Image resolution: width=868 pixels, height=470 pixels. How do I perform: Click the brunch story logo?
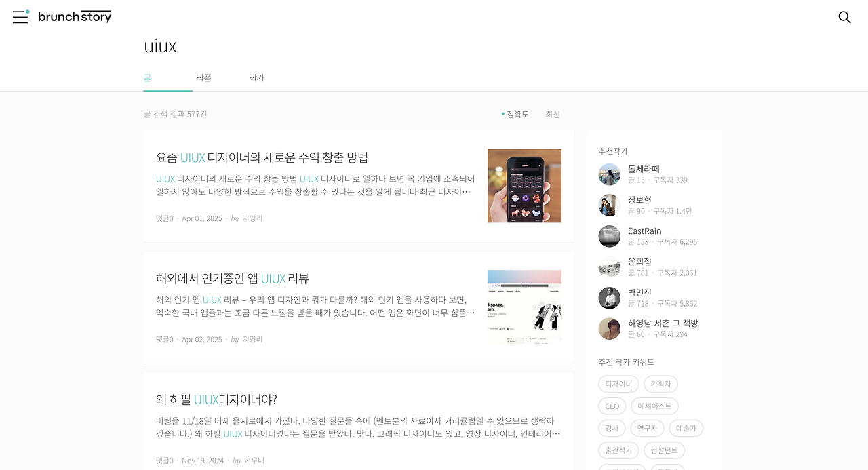pos(75,16)
